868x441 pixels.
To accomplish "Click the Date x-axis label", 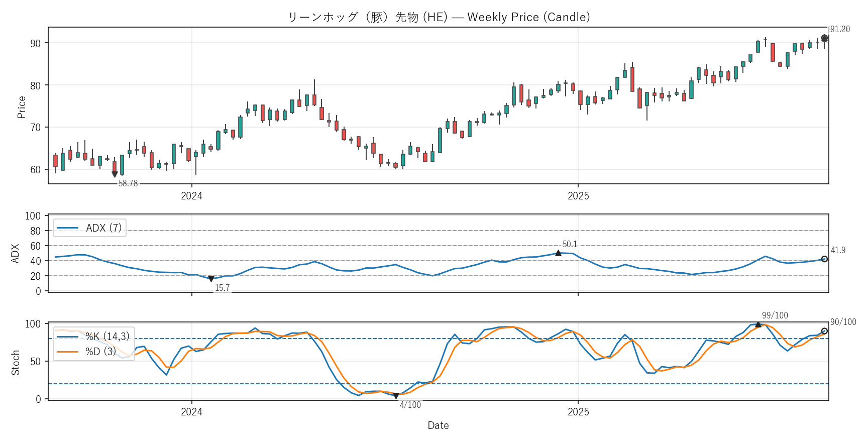I will (x=438, y=425).
